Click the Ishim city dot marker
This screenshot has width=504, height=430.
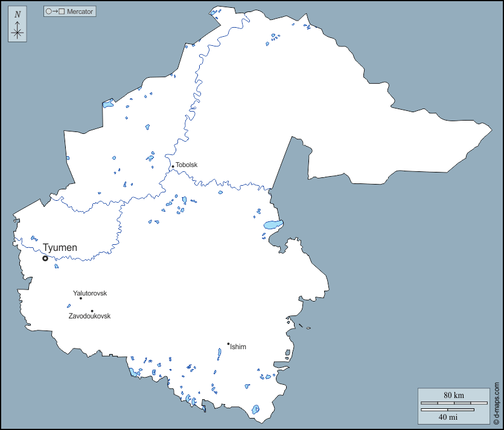tap(228, 344)
